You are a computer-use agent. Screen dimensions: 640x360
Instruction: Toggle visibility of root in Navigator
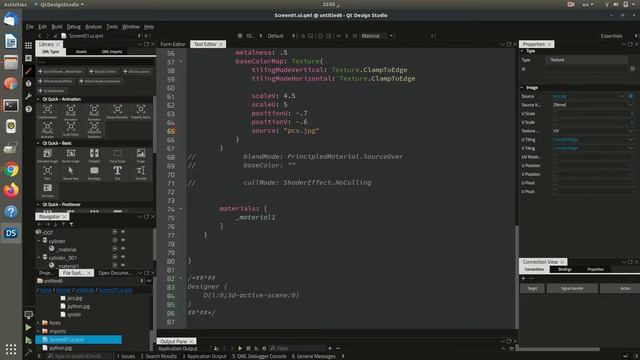pos(123,232)
